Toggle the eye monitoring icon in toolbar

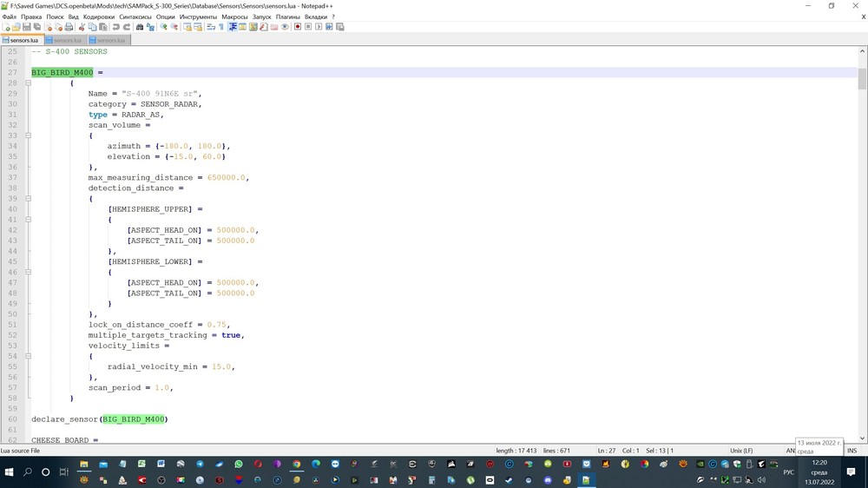(x=285, y=27)
